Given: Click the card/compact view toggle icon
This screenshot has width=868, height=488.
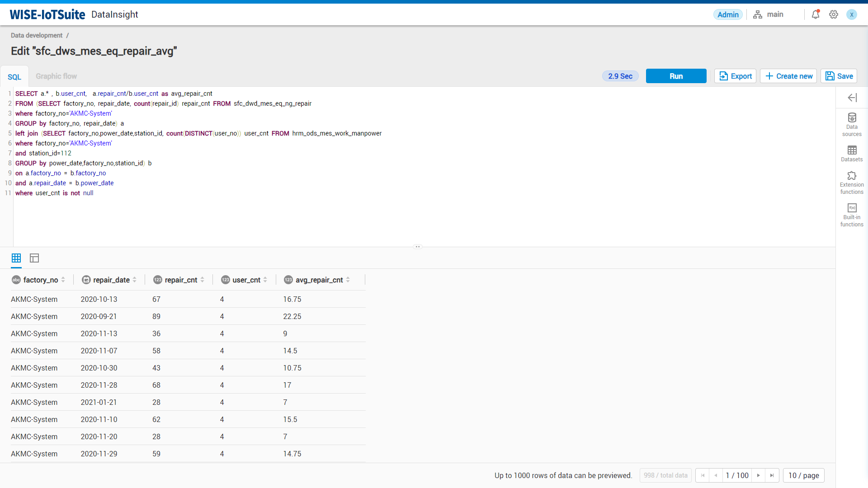Looking at the screenshot, I should 34,258.
